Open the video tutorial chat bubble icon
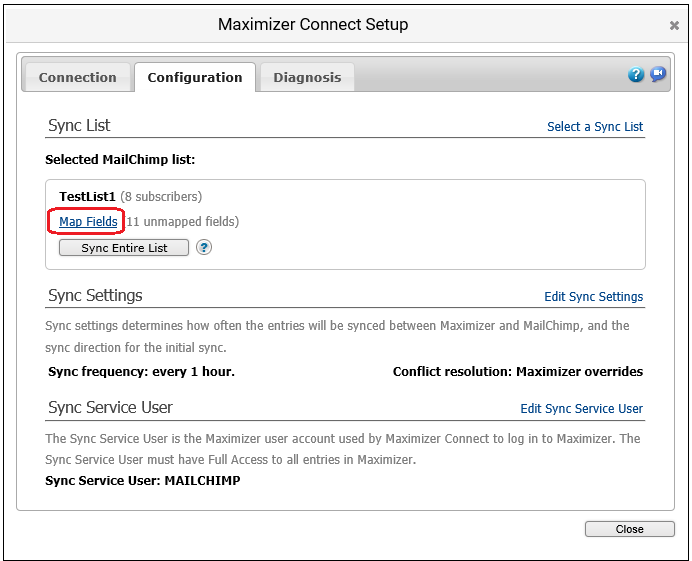The height and width of the screenshot is (561, 692). (658, 74)
